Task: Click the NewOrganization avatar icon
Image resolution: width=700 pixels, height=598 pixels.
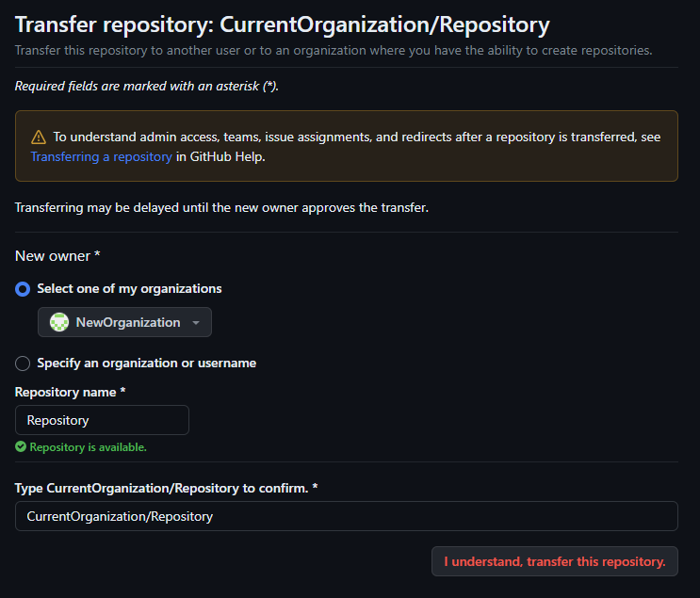Action: [x=59, y=322]
